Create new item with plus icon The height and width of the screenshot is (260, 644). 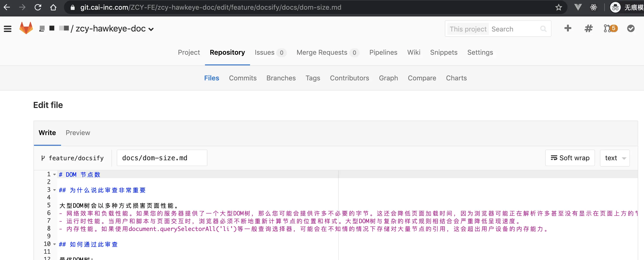(568, 28)
